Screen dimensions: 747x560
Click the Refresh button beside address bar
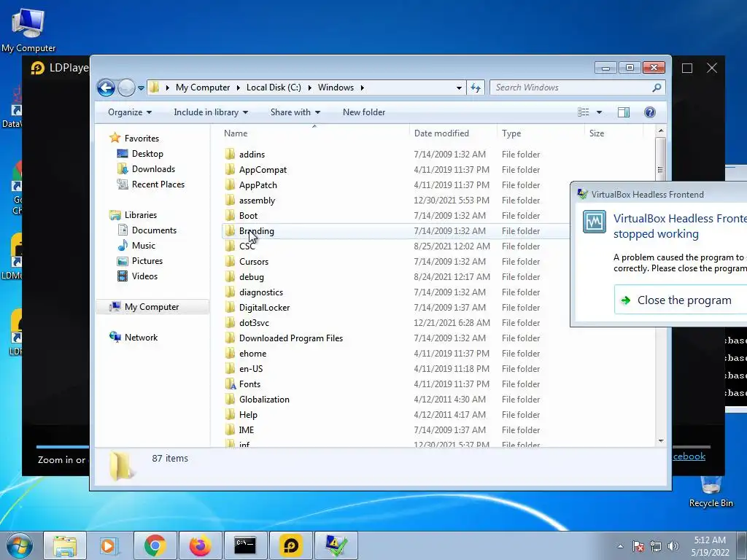click(476, 87)
